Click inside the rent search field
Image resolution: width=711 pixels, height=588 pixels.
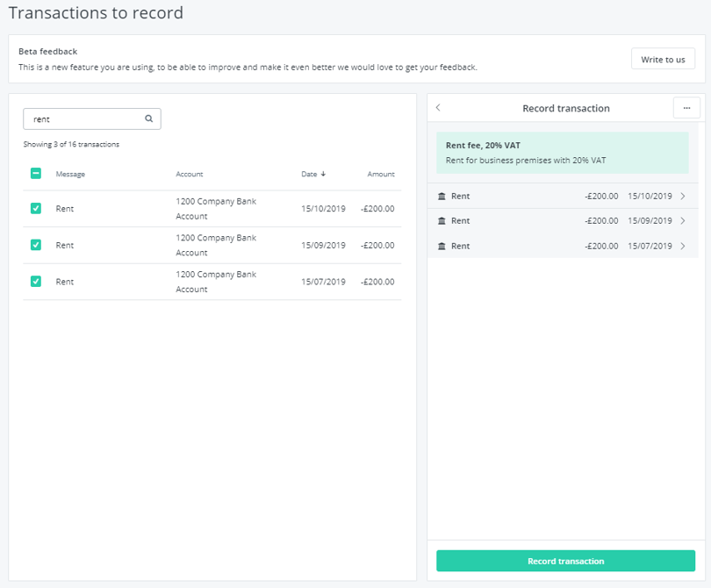83,118
